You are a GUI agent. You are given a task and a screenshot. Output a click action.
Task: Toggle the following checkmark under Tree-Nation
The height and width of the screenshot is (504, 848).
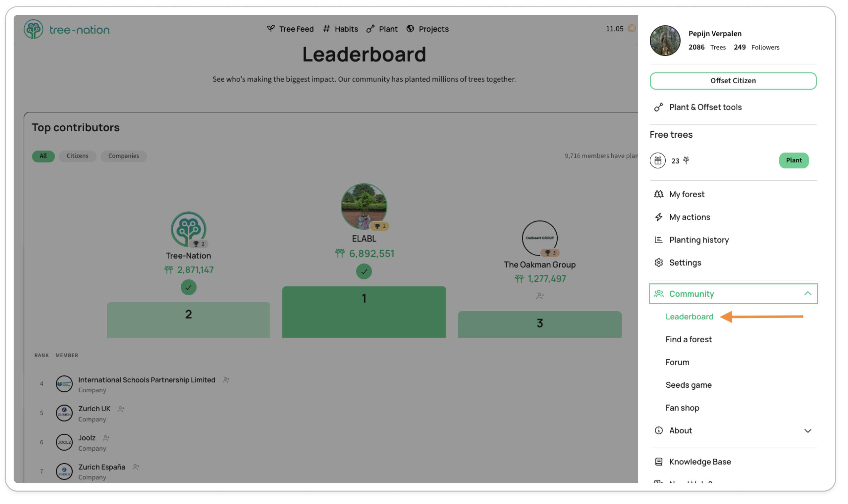pyautogui.click(x=188, y=288)
